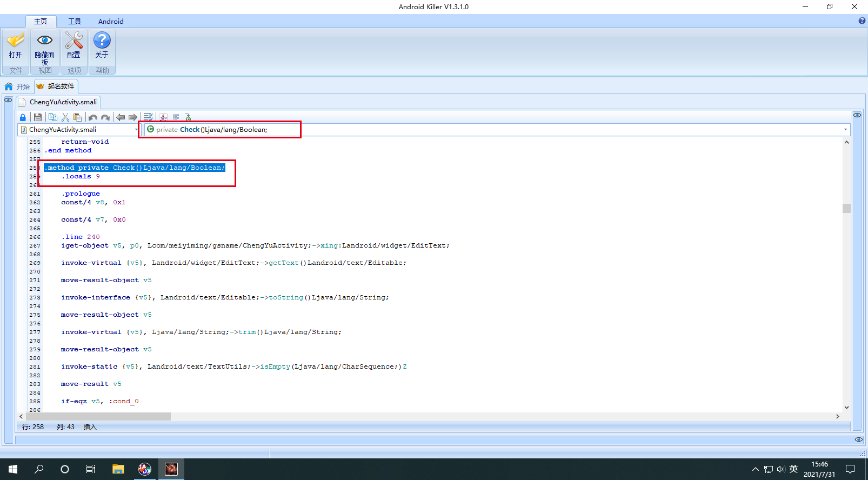Click the blue help icon at ribbon top-right
This screenshot has width=868, height=480.
[x=862, y=21]
